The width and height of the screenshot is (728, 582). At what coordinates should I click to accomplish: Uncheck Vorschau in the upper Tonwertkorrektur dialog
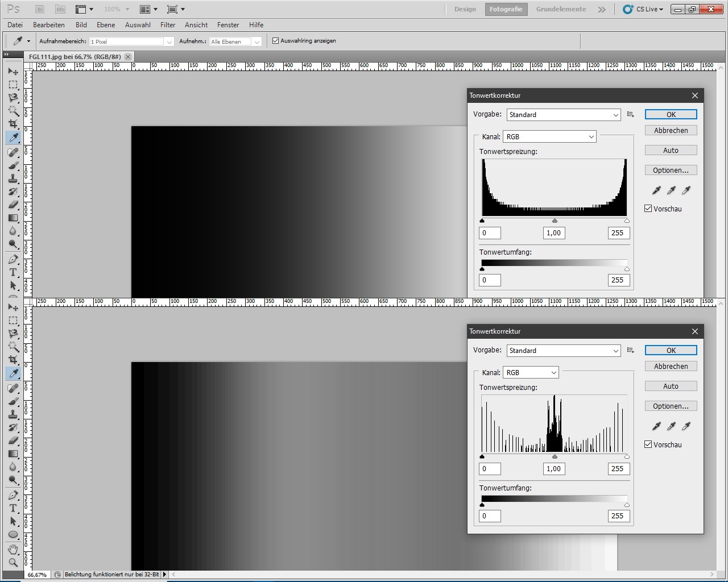(x=648, y=209)
